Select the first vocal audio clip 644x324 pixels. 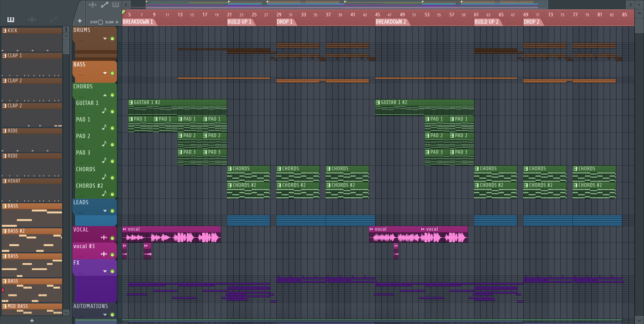[x=172, y=234]
